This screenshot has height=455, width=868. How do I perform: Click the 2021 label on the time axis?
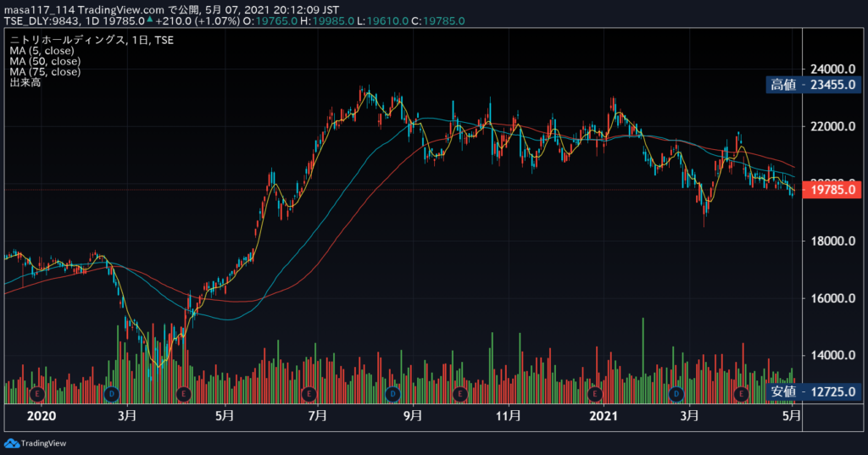[x=604, y=416]
